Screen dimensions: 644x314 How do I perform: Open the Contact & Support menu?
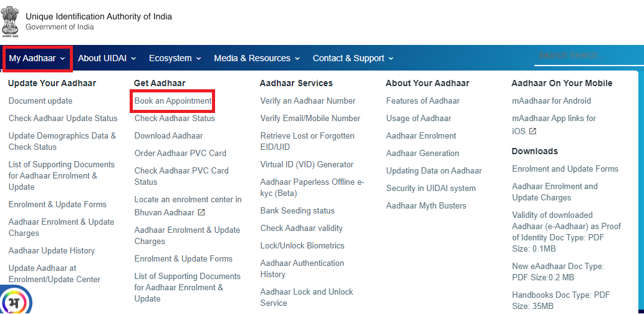353,59
